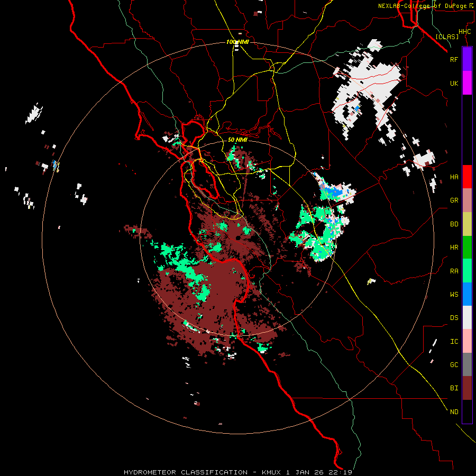Click the GR legend label
476x476 pixels.
tap(454, 200)
